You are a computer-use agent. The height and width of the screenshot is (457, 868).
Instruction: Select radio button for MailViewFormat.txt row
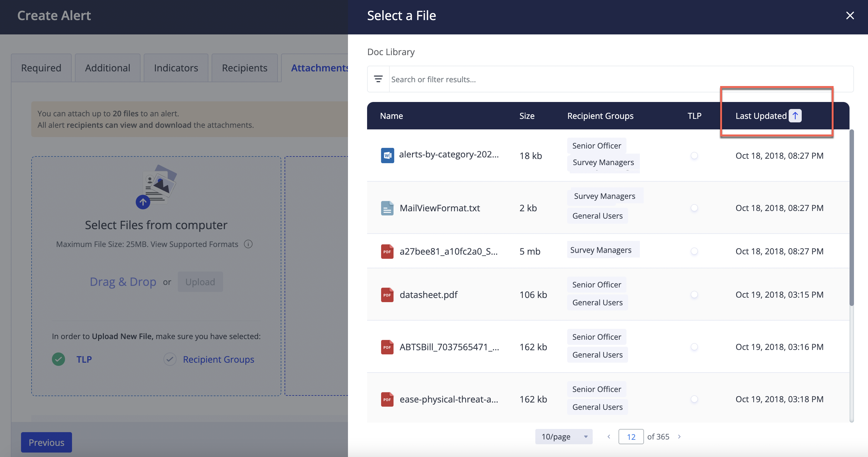point(694,208)
